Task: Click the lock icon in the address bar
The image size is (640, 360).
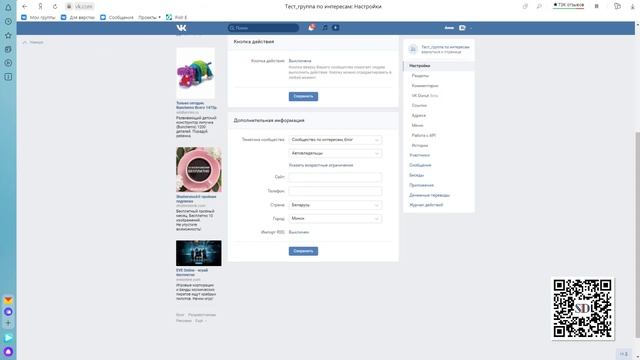Action: pyautogui.click(x=69, y=7)
